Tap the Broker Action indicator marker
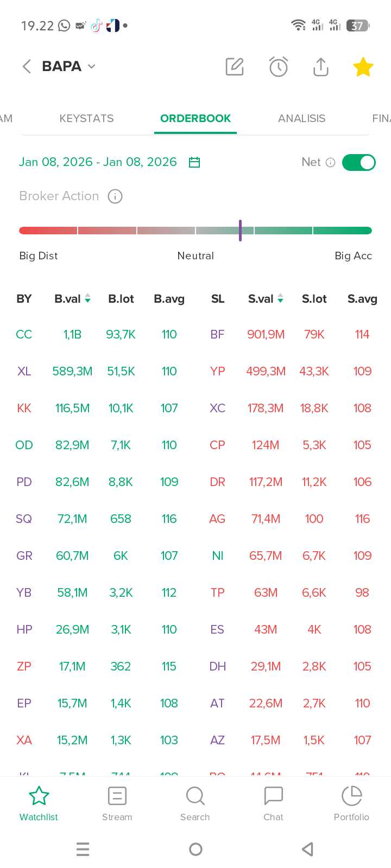Viewport: 391px width, 868px height. point(240,231)
